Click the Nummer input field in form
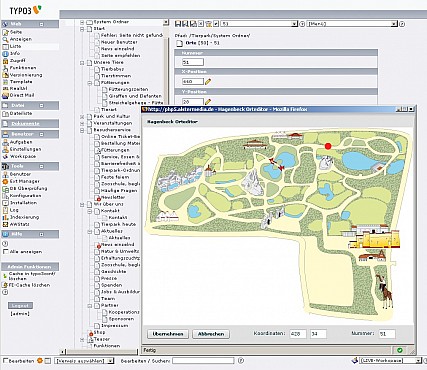 pos(193,62)
